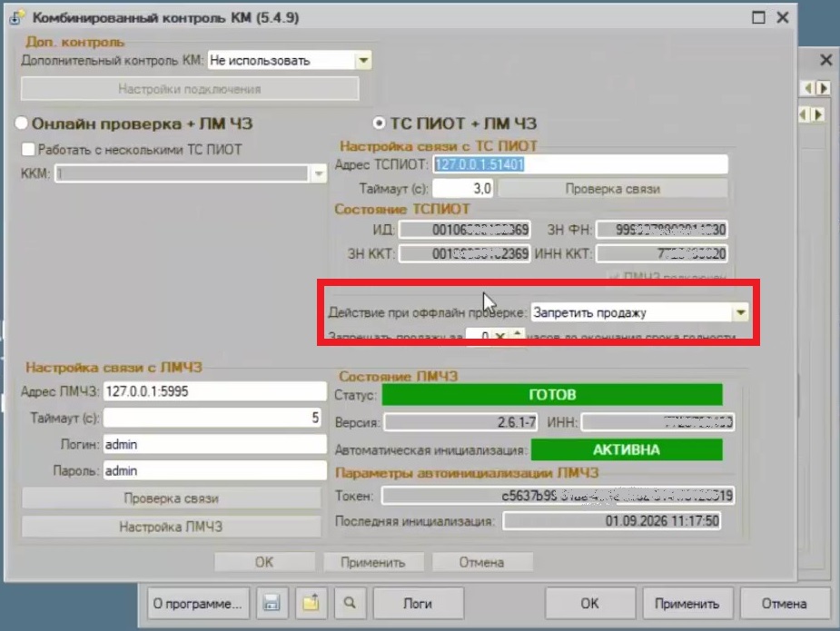The width and height of the screenshot is (840, 631).
Task: Close the background window with its X
Action: click(826, 59)
